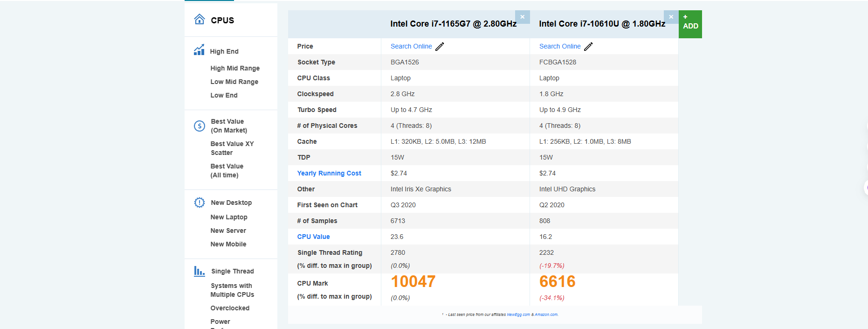The width and height of the screenshot is (868, 329).
Task: Click the Up to 4.9 GHz turbo speed
Action: (560, 110)
